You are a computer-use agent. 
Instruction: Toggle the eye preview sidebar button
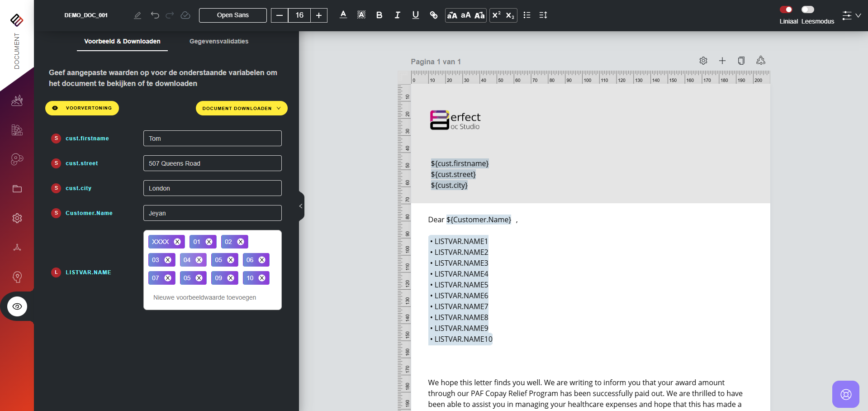(17, 306)
